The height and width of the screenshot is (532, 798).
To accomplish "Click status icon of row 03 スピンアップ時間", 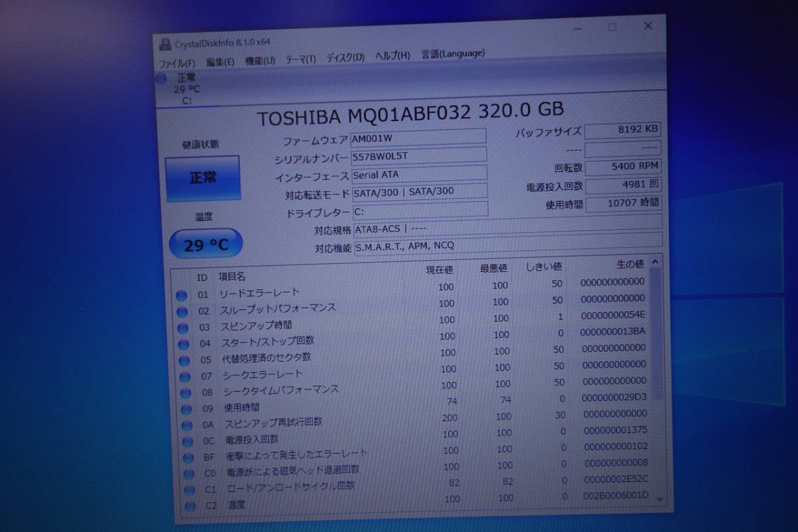I will coord(183,328).
